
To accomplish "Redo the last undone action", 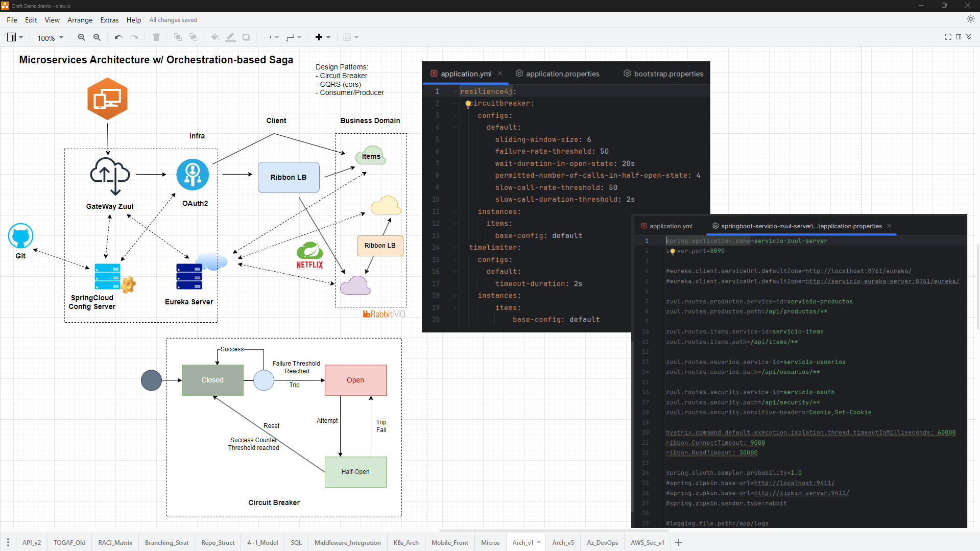I will click(134, 37).
